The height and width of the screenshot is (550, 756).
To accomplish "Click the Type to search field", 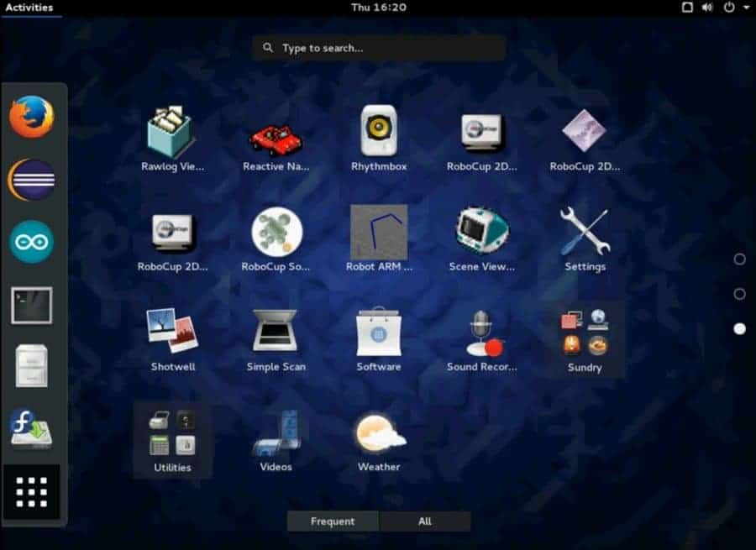I will [x=379, y=48].
